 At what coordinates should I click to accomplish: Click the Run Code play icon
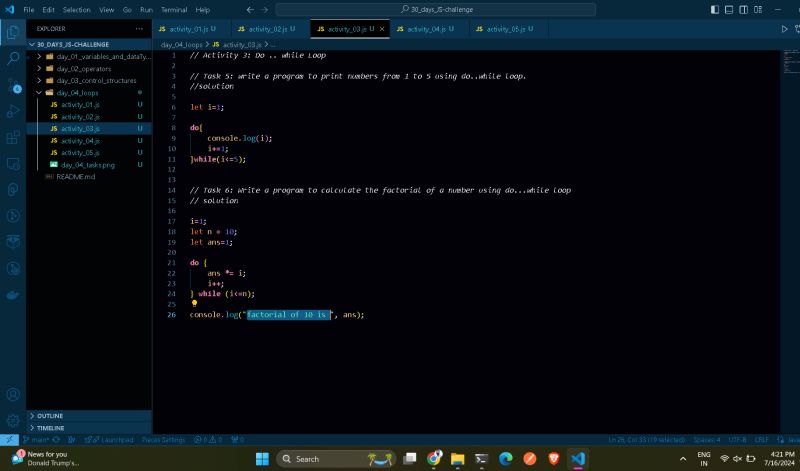point(784,29)
